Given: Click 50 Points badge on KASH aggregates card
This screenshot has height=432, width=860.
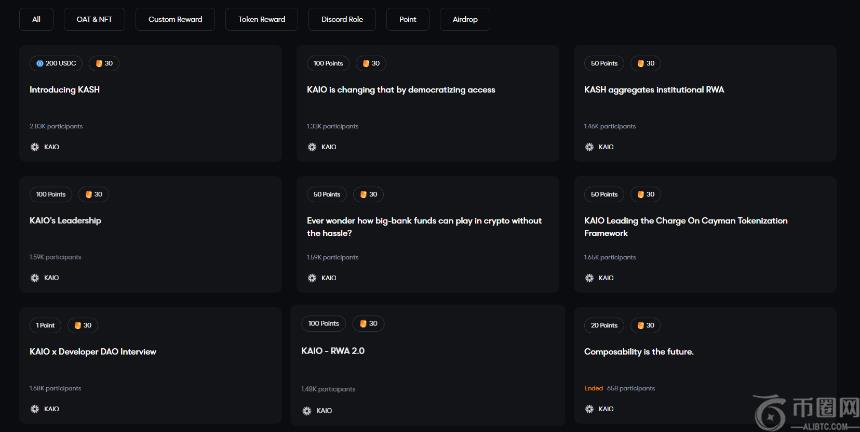Looking at the screenshot, I should tap(604, 64).
